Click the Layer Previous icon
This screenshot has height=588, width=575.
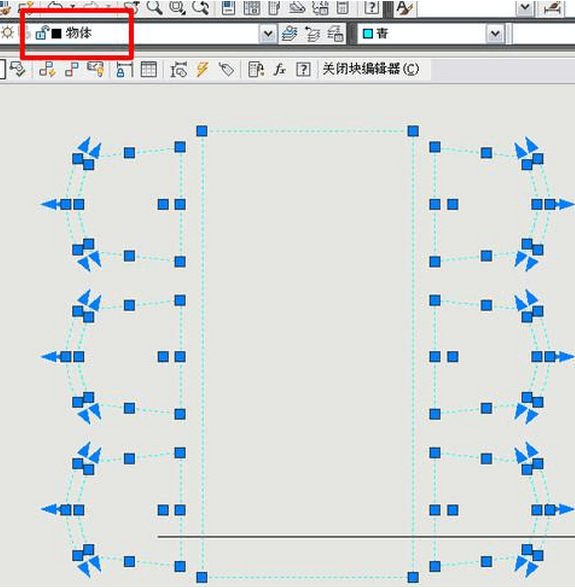(312, 33)
